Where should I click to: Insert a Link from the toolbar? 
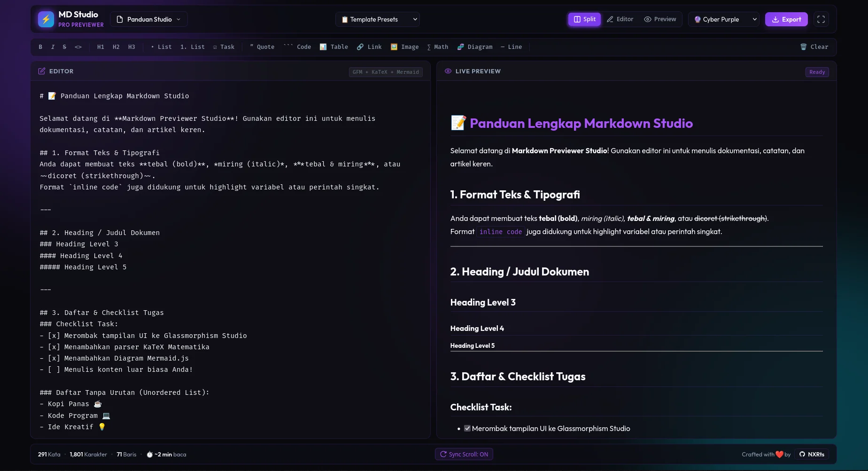[x=369, y=47]
